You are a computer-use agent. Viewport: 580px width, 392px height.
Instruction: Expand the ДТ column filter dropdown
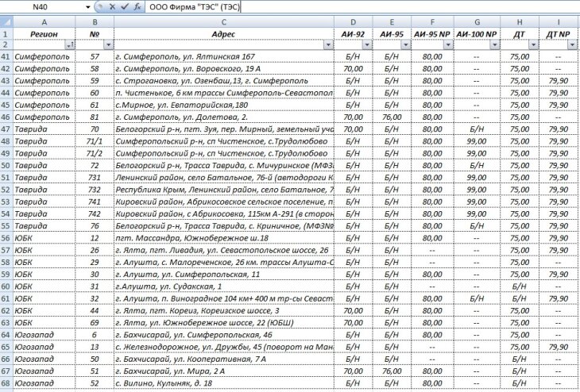[531, 46]
